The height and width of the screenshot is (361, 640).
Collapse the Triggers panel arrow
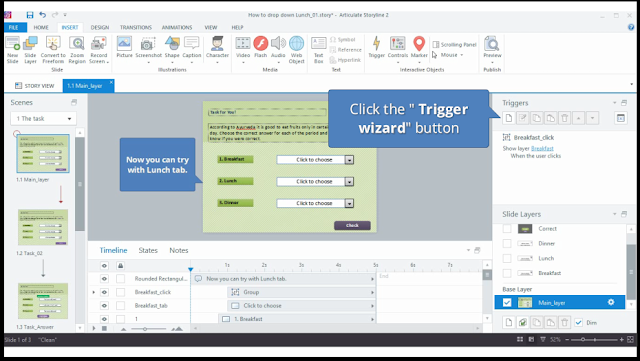coord(614,103)
